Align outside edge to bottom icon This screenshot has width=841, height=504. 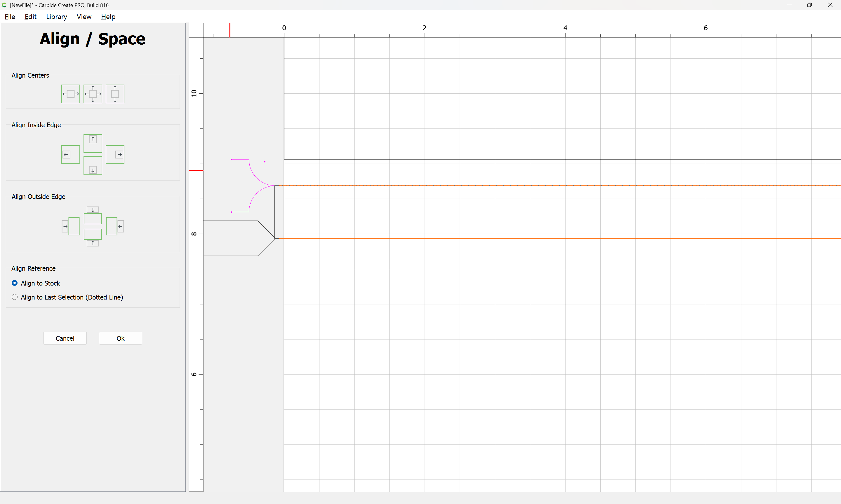[93, 237]
